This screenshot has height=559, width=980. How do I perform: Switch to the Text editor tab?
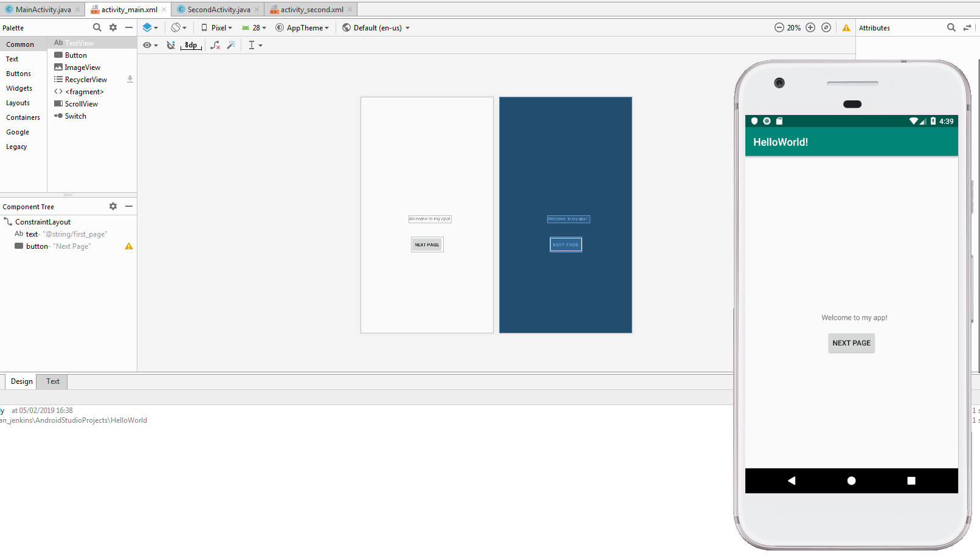tap(52, 381)
